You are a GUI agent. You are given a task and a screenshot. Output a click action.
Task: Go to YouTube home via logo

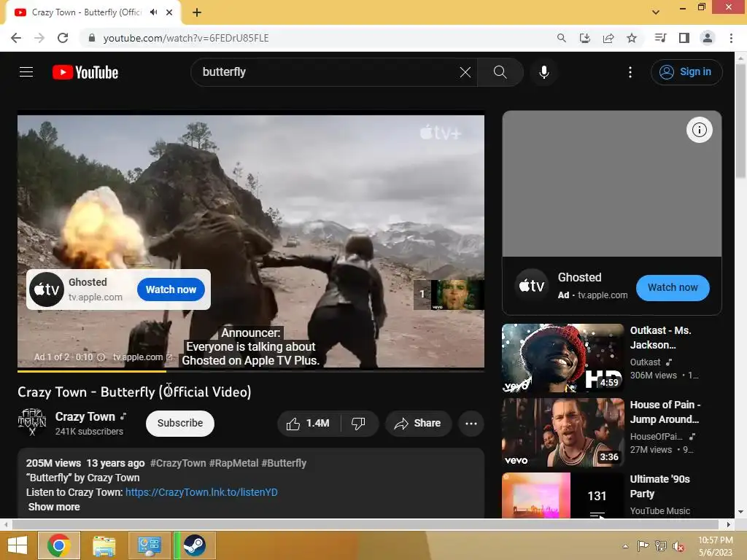pos(85,72)
